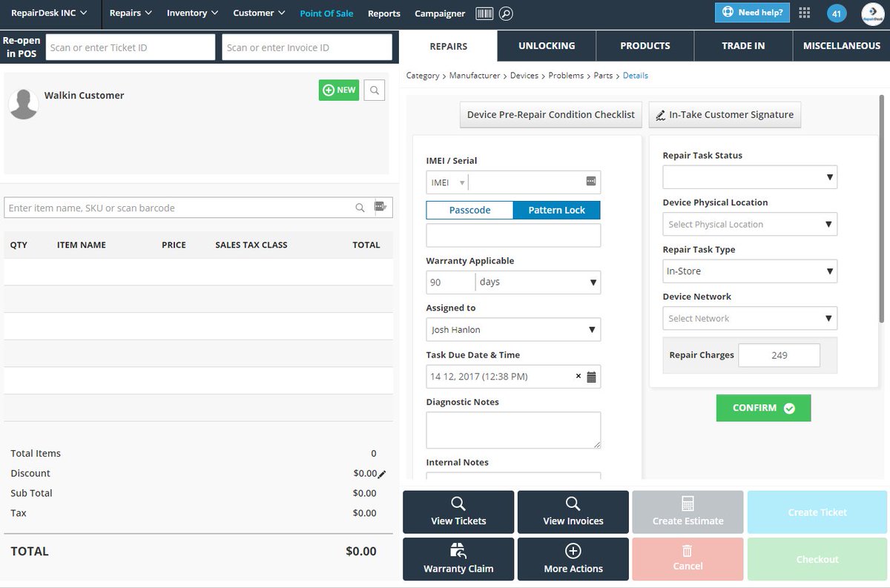Open the Repairs menu
890x588 pixels.
pos(131,13)
